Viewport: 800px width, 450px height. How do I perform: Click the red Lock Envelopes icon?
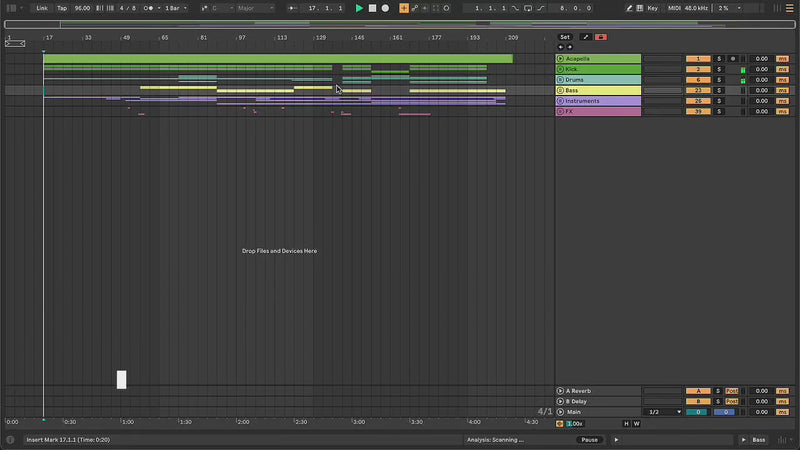click(600, 37)
